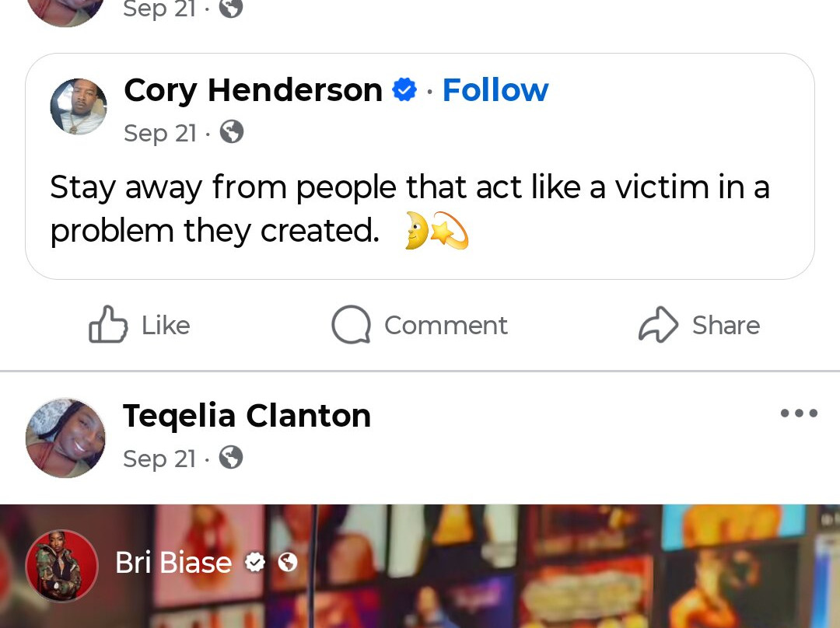Open the Sep 21 timestamp on Cory Henderson's post

click(x=159, y=133)
